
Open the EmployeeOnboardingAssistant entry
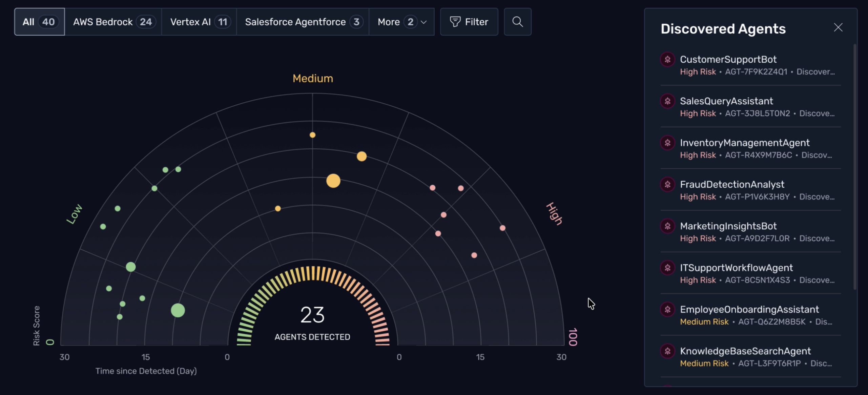(x=749, y=310)
